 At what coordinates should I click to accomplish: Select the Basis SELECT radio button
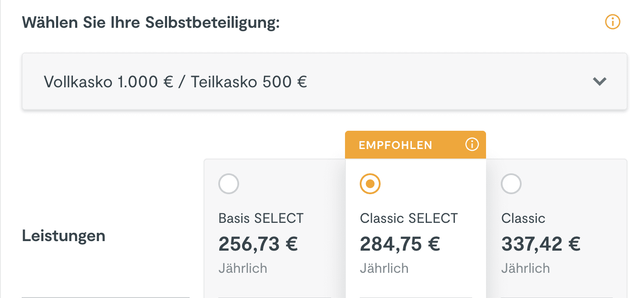tap(229, 184)
